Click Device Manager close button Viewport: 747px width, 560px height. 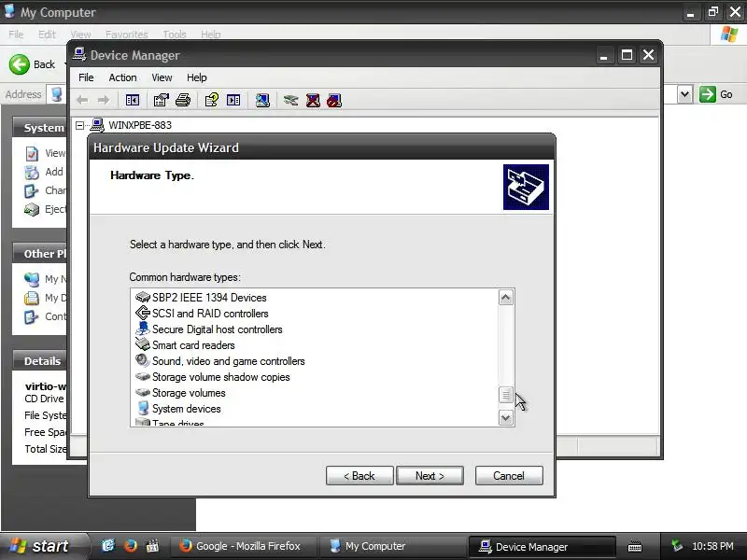[x=648, y=55]
